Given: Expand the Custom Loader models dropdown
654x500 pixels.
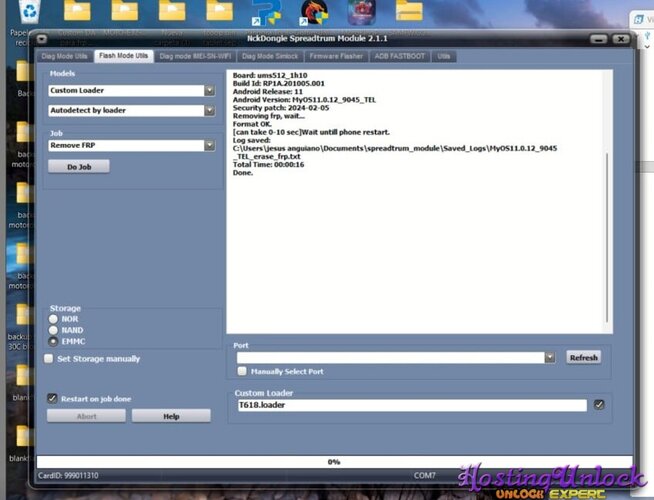Looking at the screenshot, I should 209,90.
